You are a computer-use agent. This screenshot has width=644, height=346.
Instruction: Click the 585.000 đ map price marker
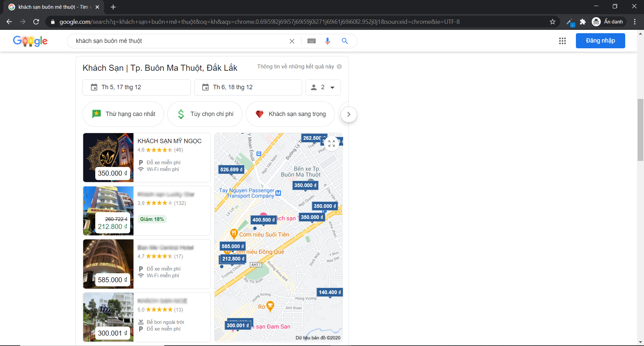coord(233,246)
